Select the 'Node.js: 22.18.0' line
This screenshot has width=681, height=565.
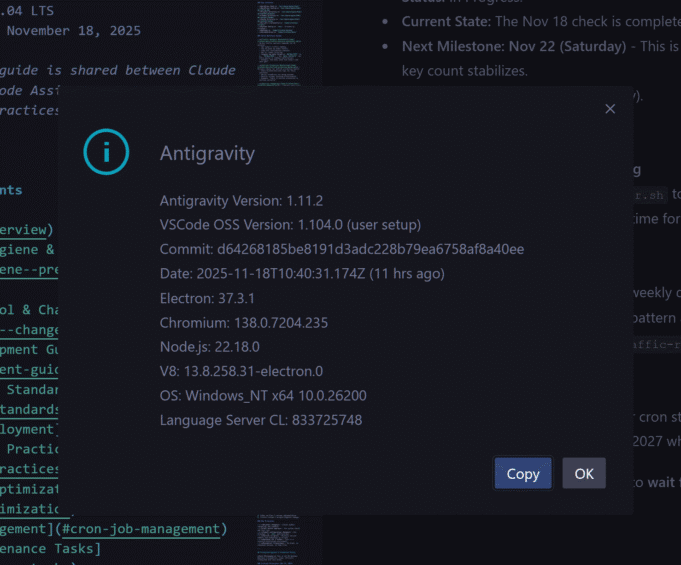[x=209, y=347]
